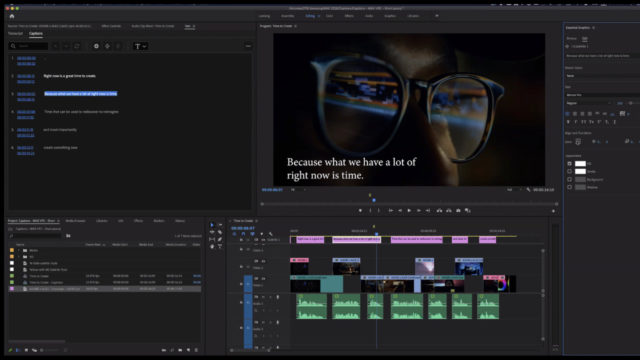The height and width of the screenshot is (360, 640).
Task: Enable the Background checkbox in Appearance
Action: (569, 179)
